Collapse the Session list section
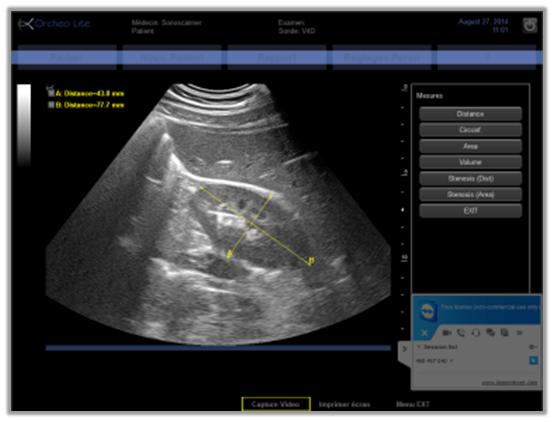The height and width of the screenshot is (422, 554). coord(419,347)
